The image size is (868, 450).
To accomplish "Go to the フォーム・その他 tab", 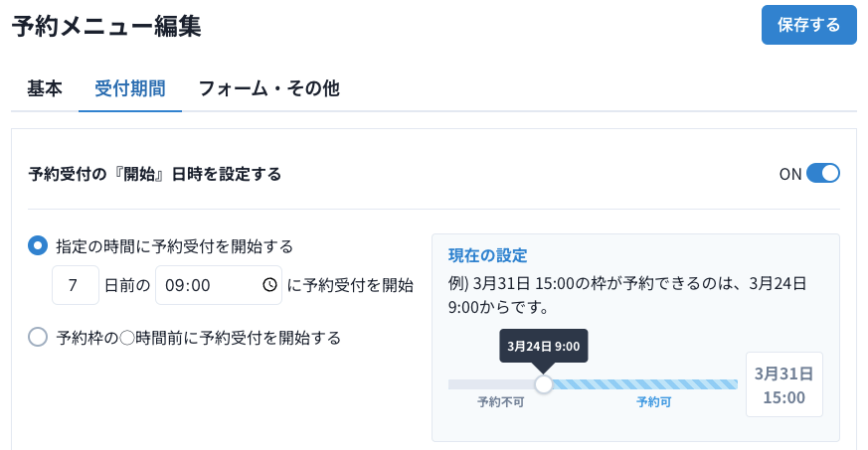I will click(268, 88).
